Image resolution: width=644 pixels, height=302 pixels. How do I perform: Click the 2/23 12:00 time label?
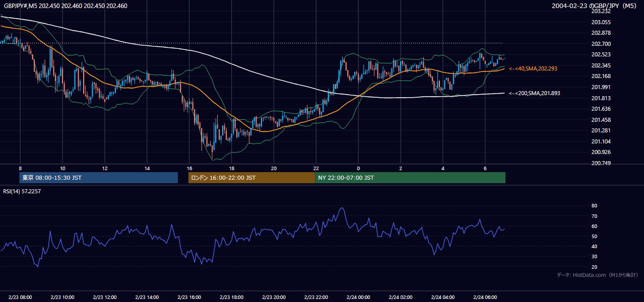coord(105,297)
